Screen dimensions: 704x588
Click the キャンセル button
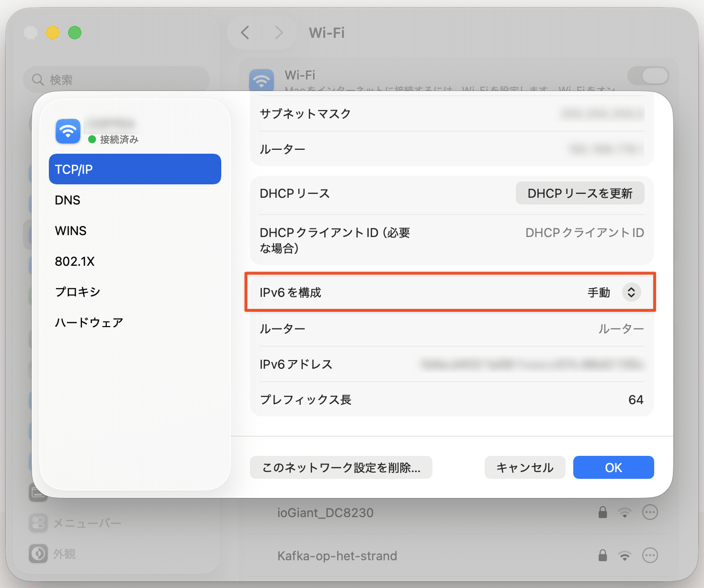(x=525, y=467)
